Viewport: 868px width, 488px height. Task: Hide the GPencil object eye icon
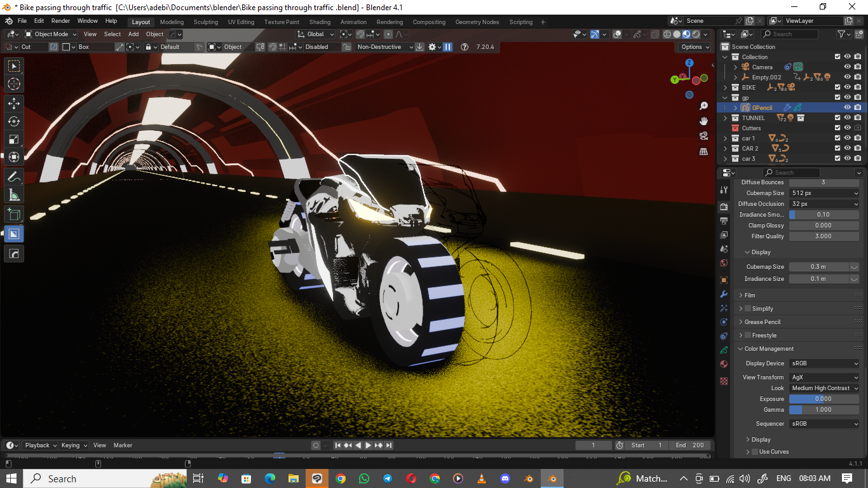[847, 107]
